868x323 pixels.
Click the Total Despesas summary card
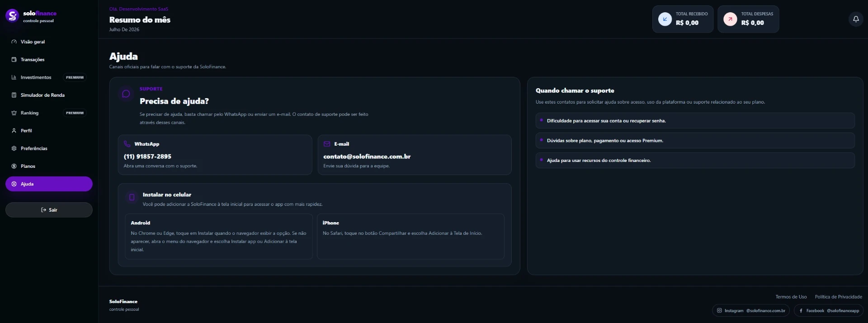[x=748, y=19]
